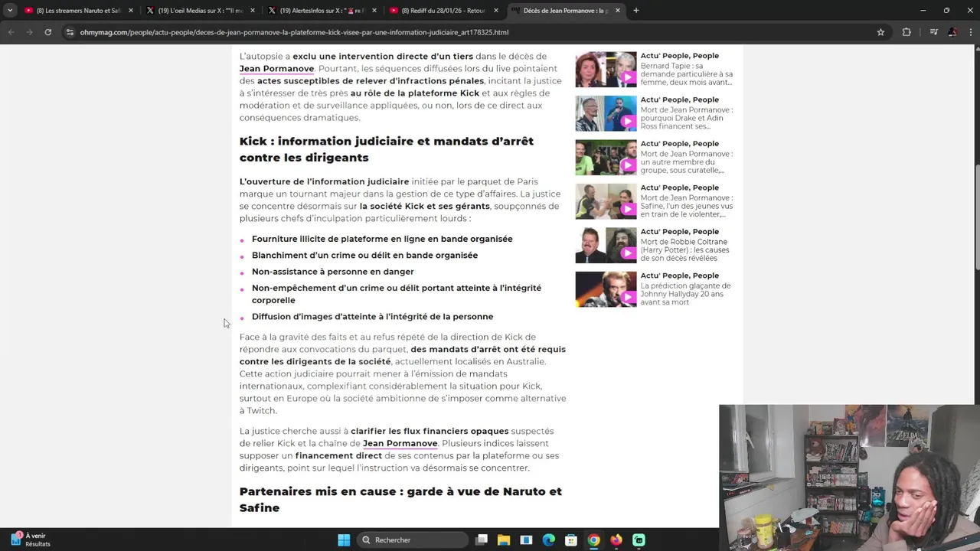This screenshot has width=980, height=551.
Task: Click 'Fourniture illicite de plateforme' bullet
Action: [x=382, y=239]
